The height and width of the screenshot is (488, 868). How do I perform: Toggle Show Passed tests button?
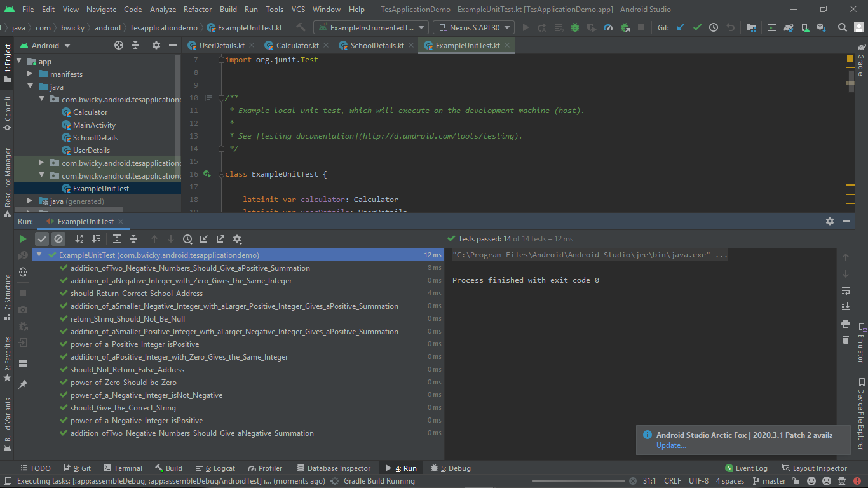pos(42,239)
